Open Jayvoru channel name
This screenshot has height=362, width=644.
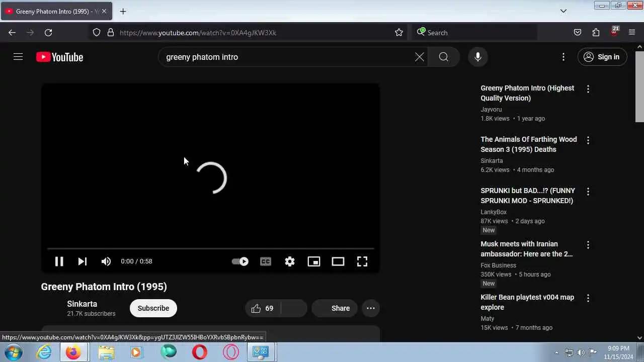(491, 110)
